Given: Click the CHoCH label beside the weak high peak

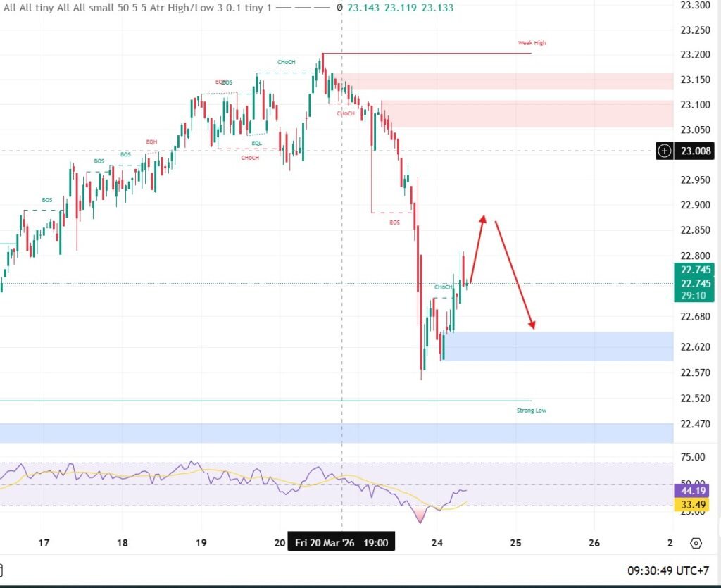Looking at the screenshot, I should pos(286,62).
